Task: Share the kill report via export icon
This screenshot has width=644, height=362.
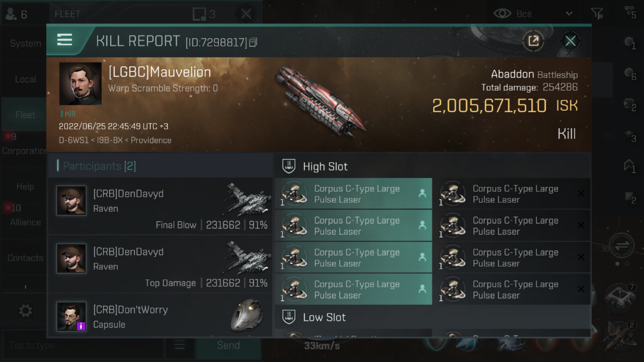Action: pyautogui.click(x=533, y=41)
